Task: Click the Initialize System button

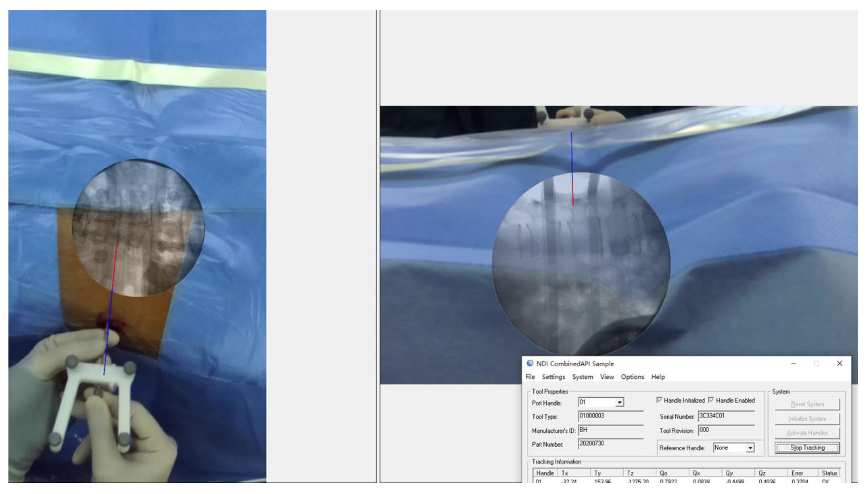Action: pyautogui.click(x=807, y=419)
